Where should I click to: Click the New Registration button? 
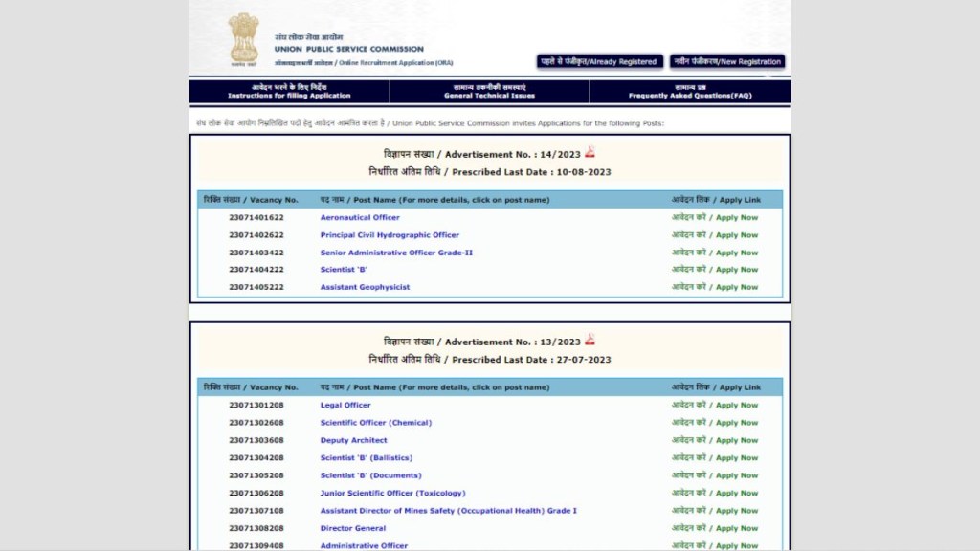[727, 61]
